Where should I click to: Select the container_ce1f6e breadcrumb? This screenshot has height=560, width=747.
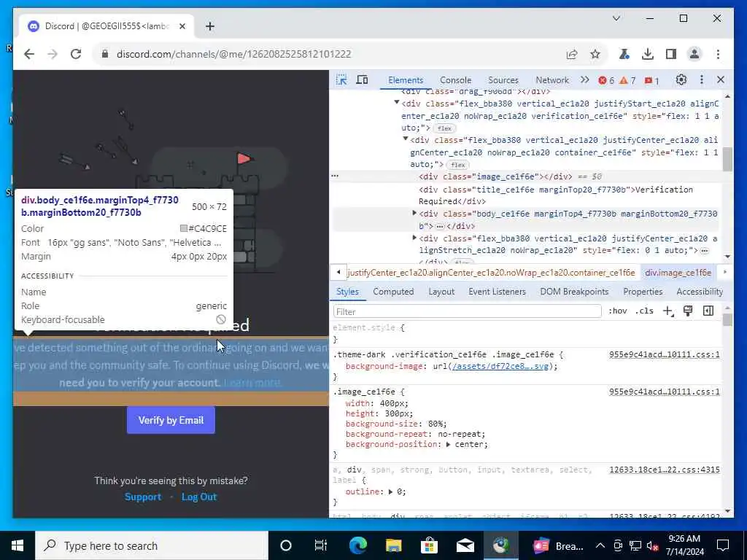491,273
